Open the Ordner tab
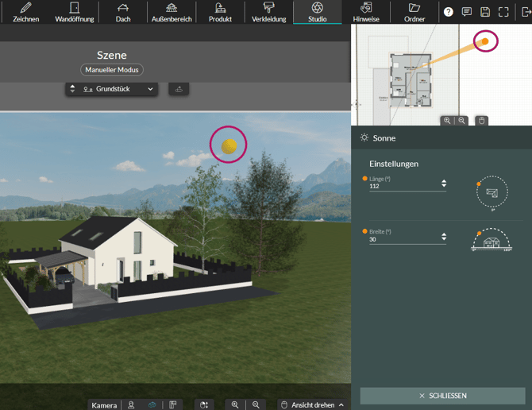This screenshot has height=410, width=532. [x=414, y=12]
